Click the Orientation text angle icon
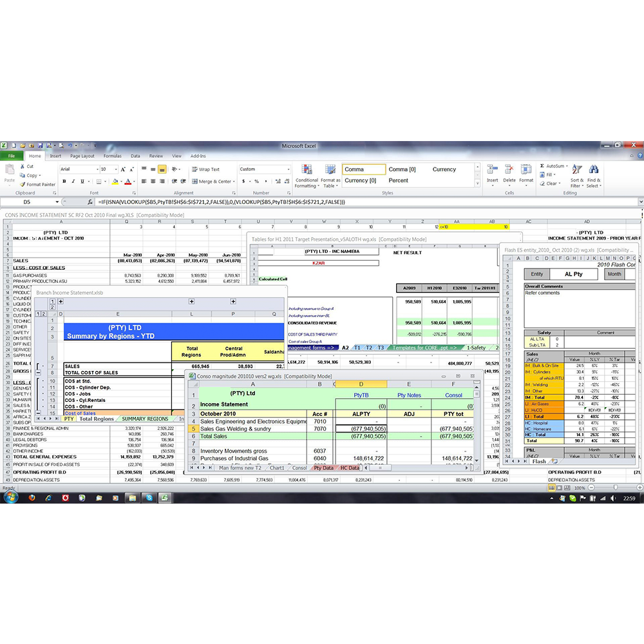644x644 pixels. click(x=175, y=169)
